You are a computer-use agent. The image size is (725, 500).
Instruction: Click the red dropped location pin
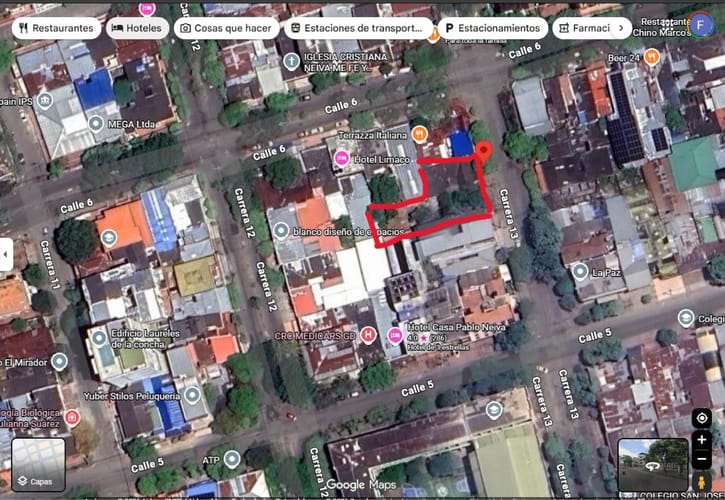[484, 152]
